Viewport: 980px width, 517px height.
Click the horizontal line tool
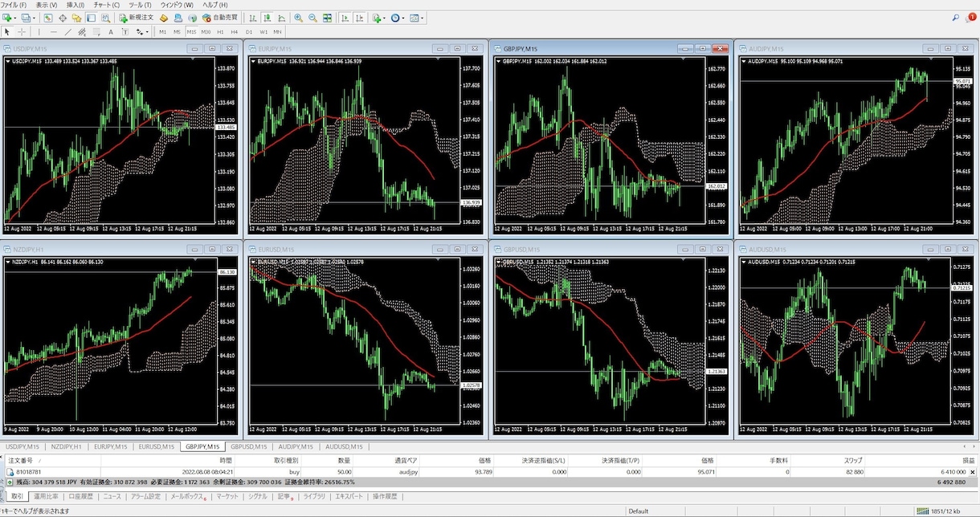coord(53,32)
